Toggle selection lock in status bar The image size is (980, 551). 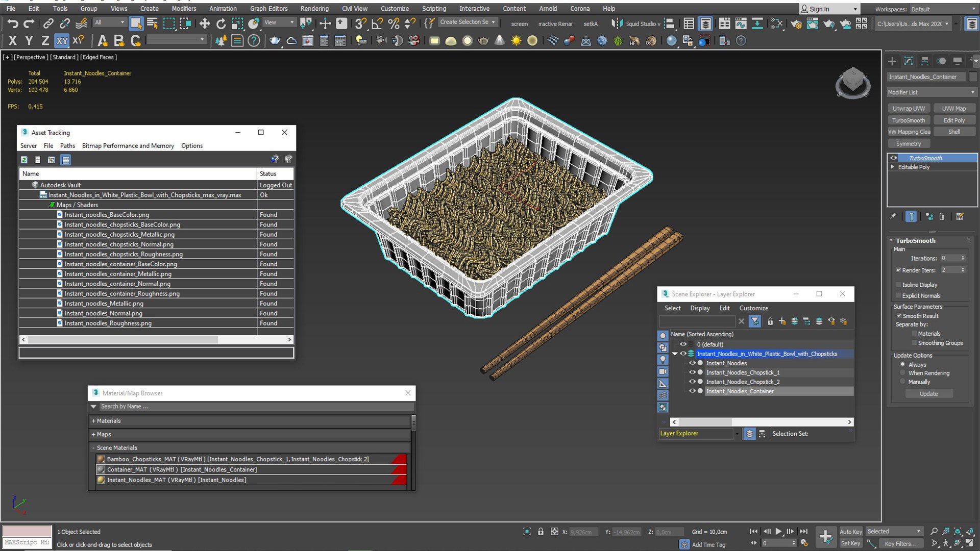point(541,532)
